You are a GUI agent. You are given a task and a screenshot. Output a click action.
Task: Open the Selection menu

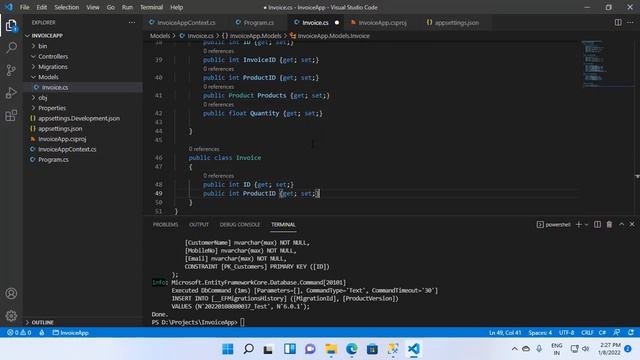pyautogui.click(x=67, y=7)
